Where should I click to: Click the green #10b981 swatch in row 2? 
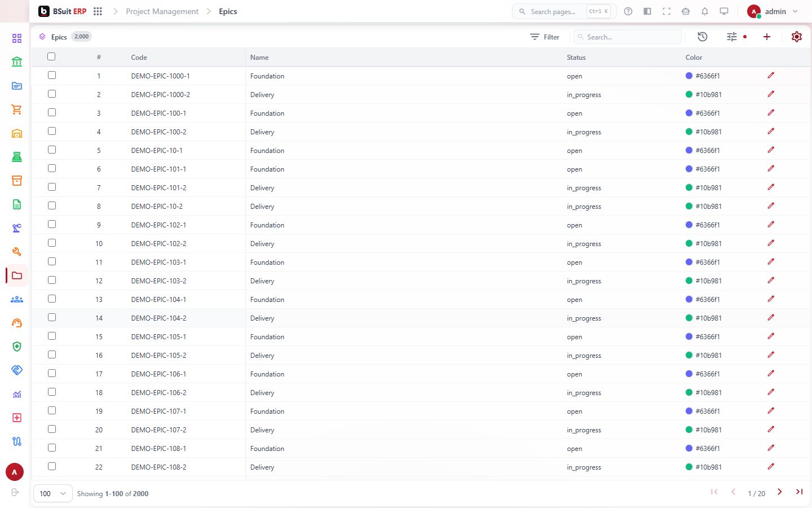click(689, 94)
